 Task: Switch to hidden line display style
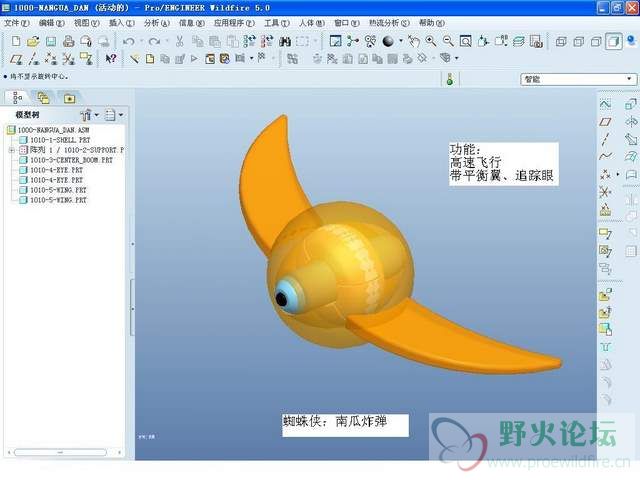pos(579,41)
